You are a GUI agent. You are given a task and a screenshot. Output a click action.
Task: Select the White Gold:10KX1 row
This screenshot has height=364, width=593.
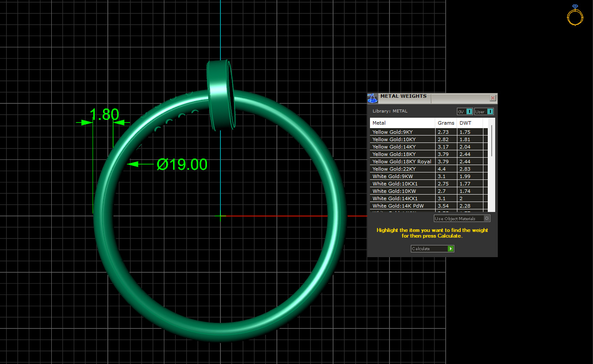(429, 184)
